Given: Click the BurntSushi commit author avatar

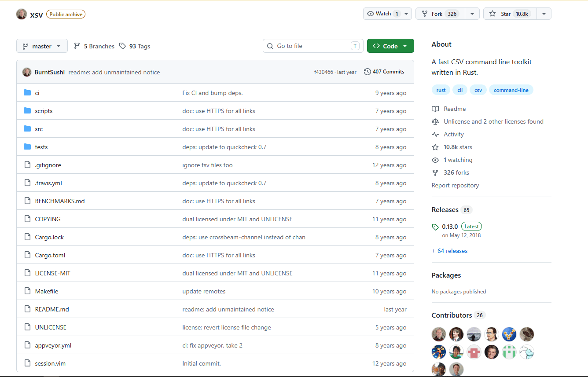Looking at the screenshot, I should [x=27, y=72].
